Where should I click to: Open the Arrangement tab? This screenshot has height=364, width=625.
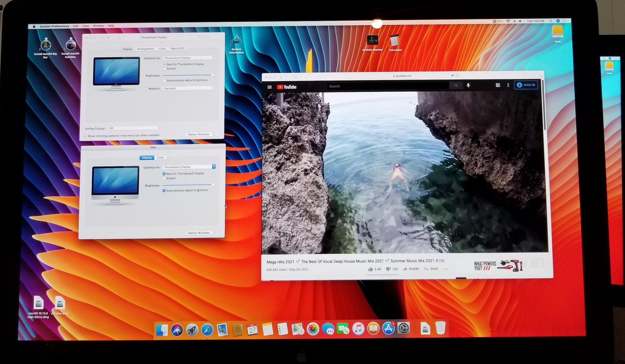pos(146,49)
